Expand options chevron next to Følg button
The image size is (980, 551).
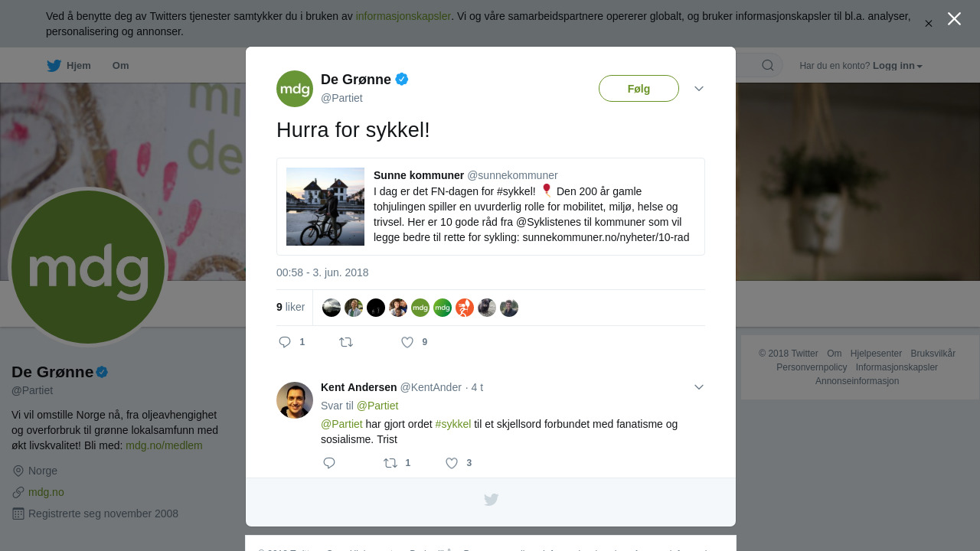699,89
